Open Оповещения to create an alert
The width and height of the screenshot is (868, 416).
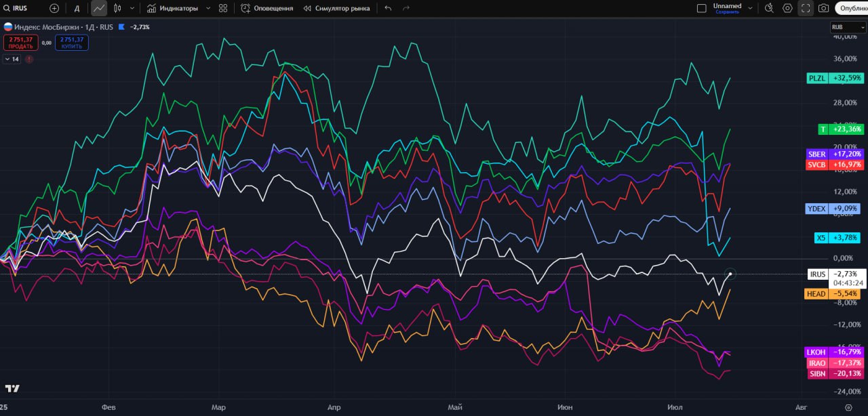[x=267, y=8]
